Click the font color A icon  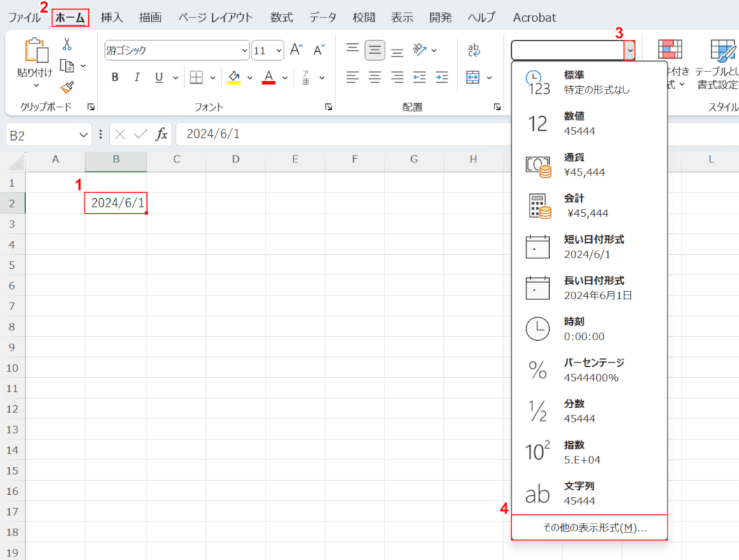pos(269,76)
